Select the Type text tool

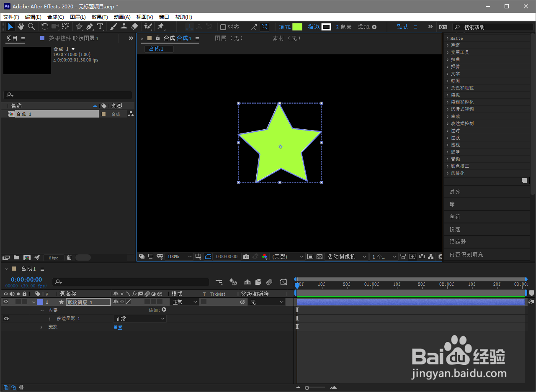click(x=100, y=27)
